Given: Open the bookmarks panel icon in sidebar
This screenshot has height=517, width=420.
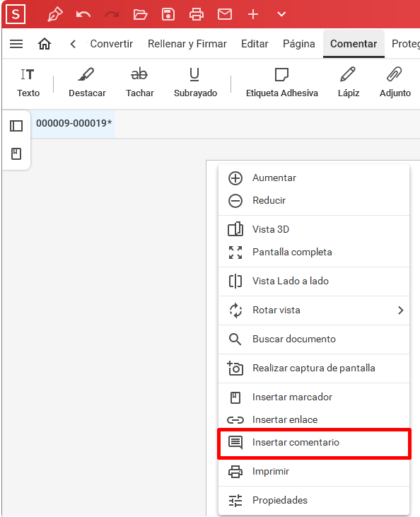Looking at the screenshot, I should point(16,153).
